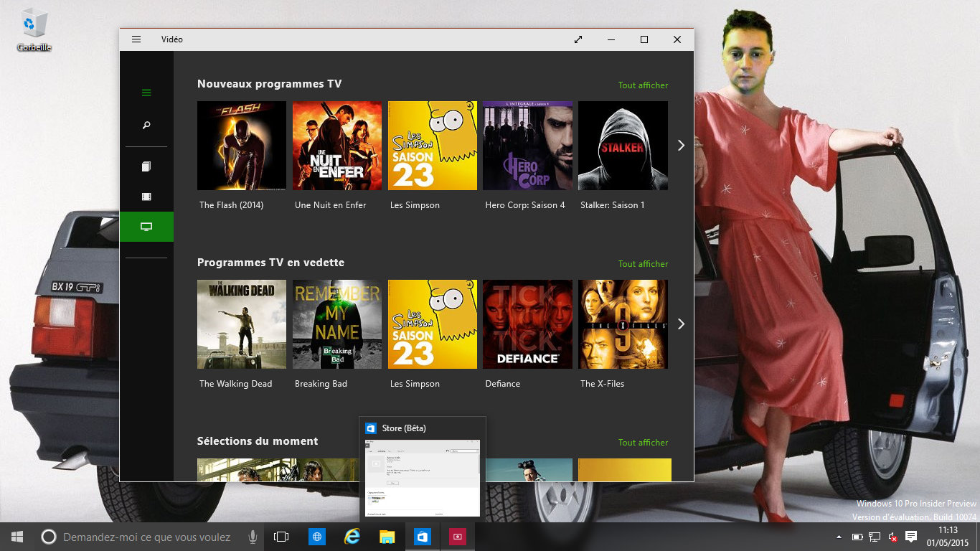Click the full-screen arrows icon in title bar
The width and height of the screenshot is (980, 551).
coord(578,39)
